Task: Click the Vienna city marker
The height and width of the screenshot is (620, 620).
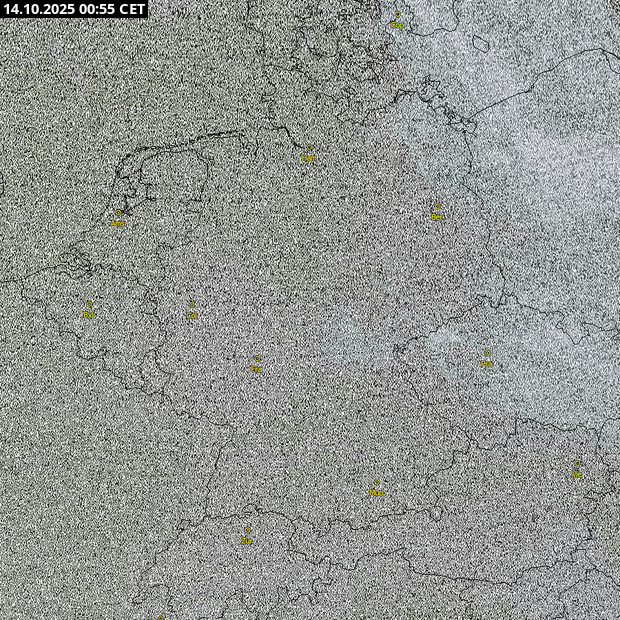Action: 577,465
